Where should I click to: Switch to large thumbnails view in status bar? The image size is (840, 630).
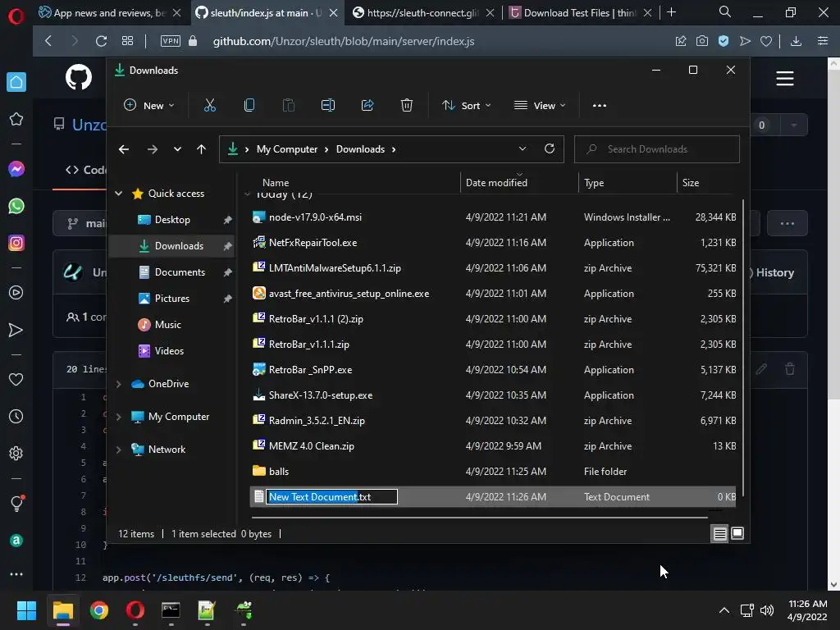(737, 533)
